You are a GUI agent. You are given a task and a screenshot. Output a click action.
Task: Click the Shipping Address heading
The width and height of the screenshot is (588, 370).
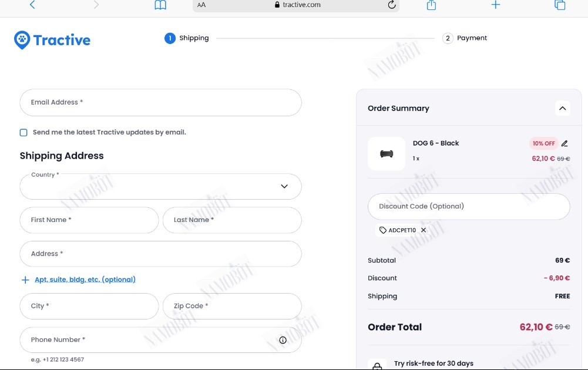tap(62, 156)
